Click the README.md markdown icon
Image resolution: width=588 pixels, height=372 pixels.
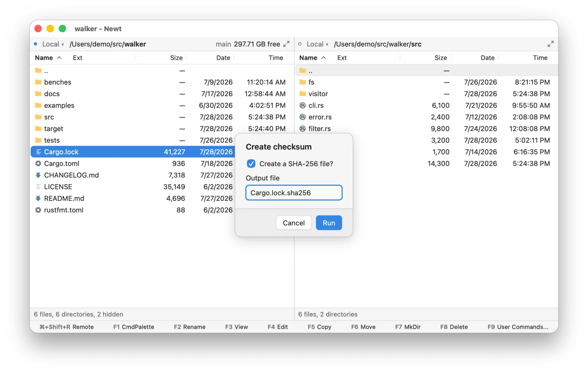click(38, 198)
